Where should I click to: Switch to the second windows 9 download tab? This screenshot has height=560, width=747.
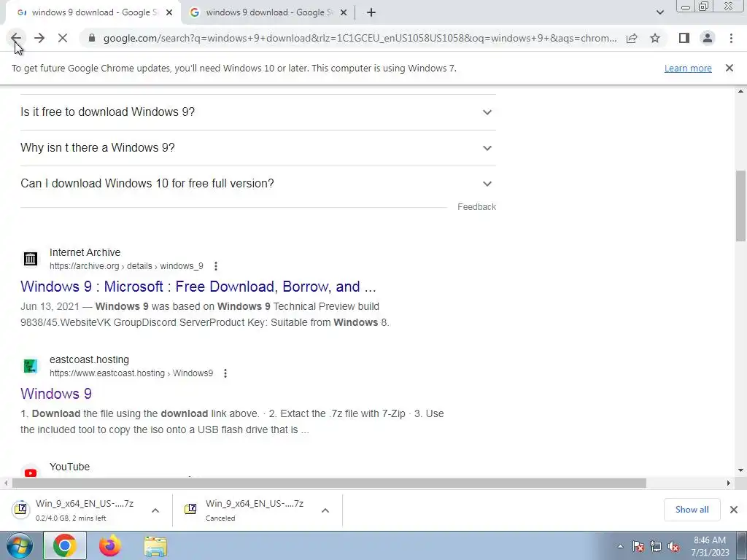coord(268,12)
